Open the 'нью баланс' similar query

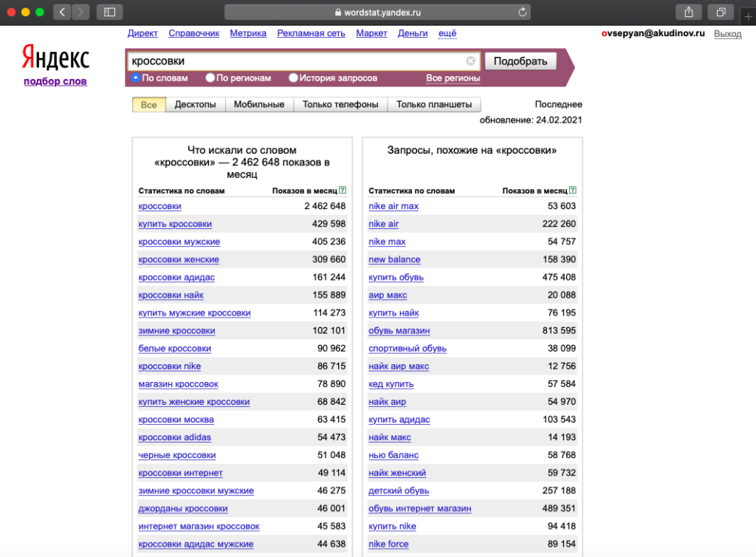click(x=394, y=455)
